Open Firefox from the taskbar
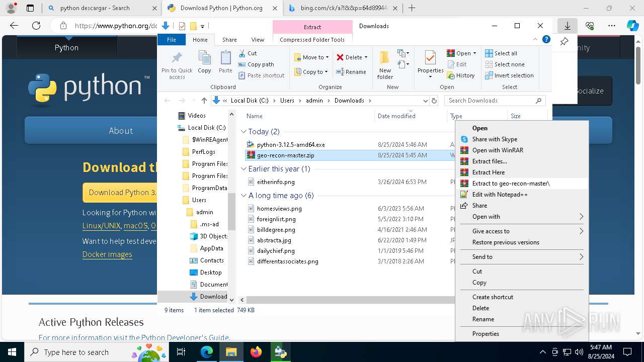This screenshot has width=644, height=362. (256, 352)
